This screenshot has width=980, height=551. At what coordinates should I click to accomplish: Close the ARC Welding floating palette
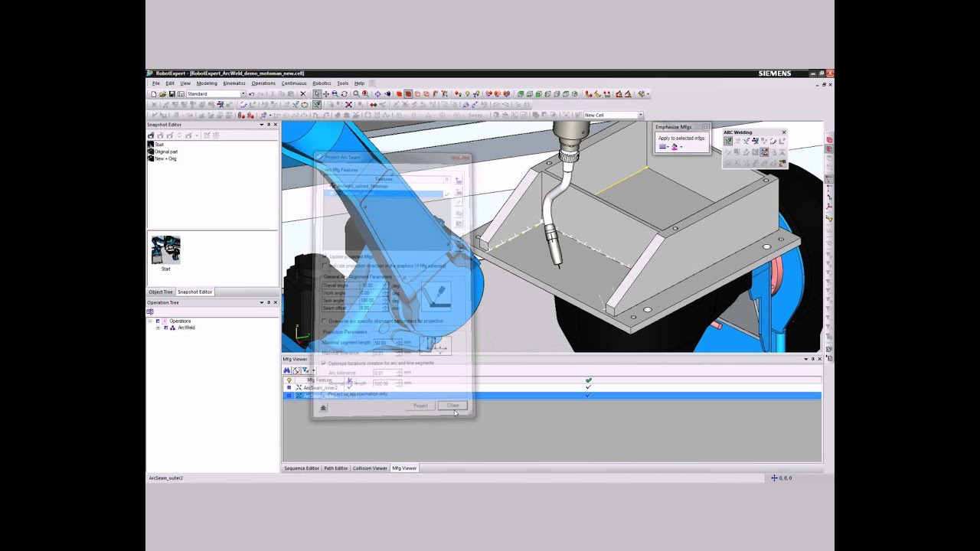(x=784, y=132)
